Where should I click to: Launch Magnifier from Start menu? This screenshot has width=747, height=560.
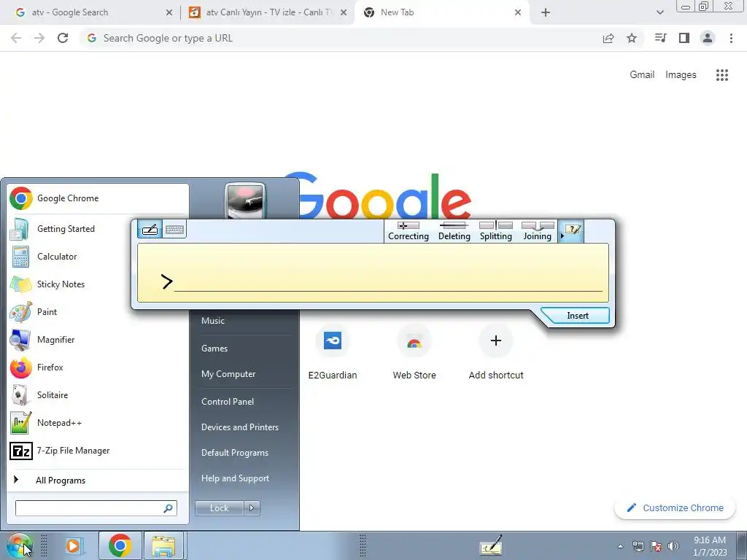98,340
